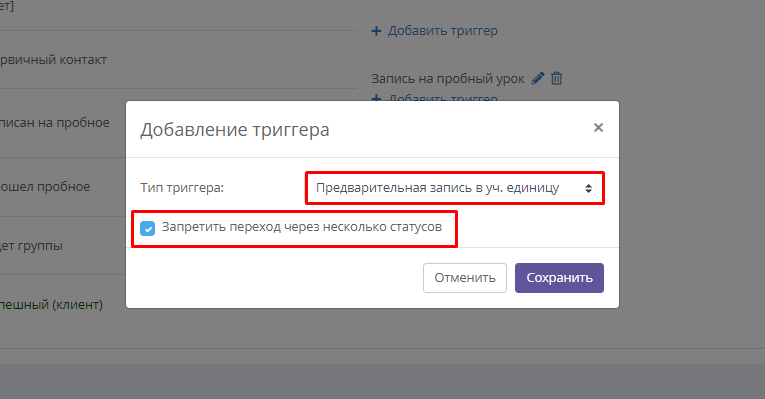Click the Добавление триггера dialog title

point(235,130)
